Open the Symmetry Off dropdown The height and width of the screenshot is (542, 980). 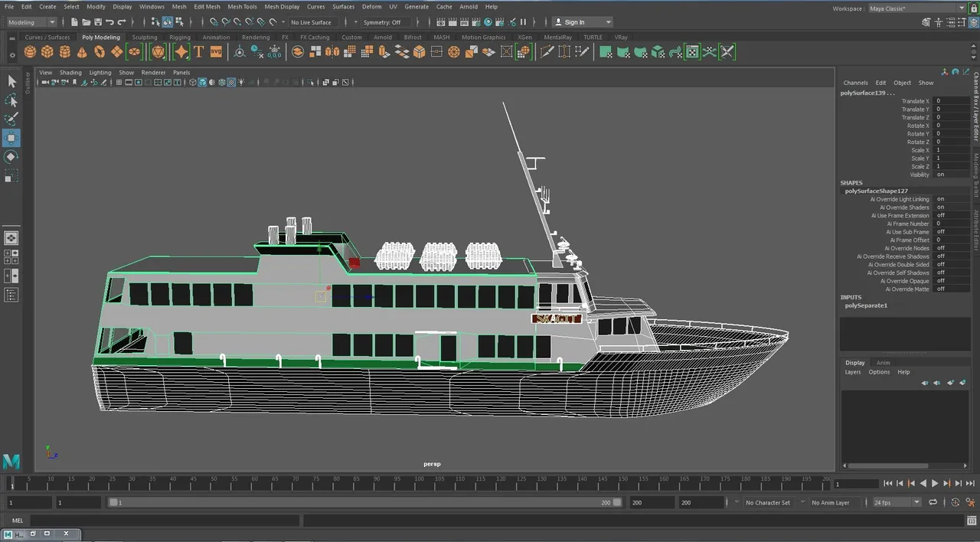[386, 22]
